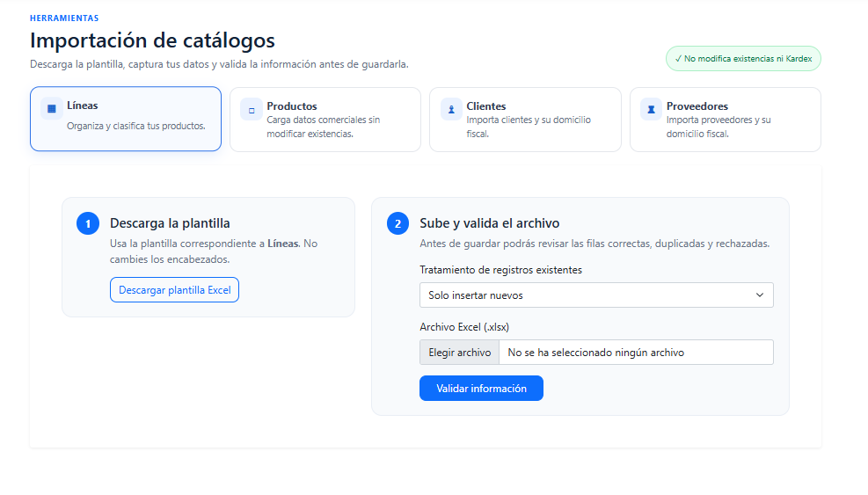Screen dimensions: 868x495
Task: Download the Excel template
Action: point(174,290)
